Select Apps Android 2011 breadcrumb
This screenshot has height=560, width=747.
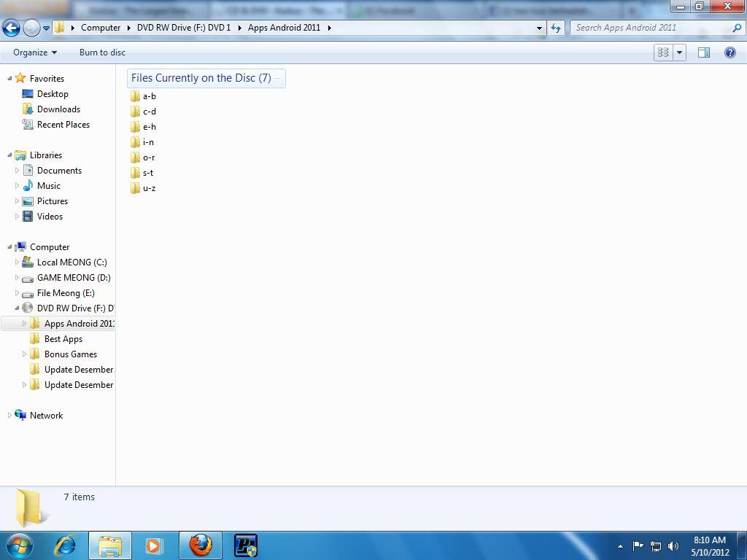(x=284, y=28)
